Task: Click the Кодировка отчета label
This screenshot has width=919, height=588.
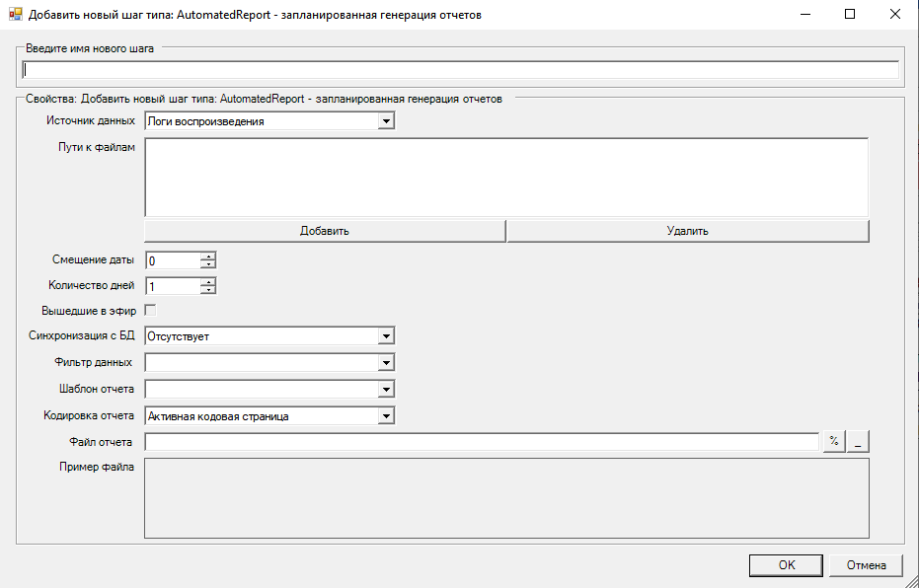Action: (89, 415)
